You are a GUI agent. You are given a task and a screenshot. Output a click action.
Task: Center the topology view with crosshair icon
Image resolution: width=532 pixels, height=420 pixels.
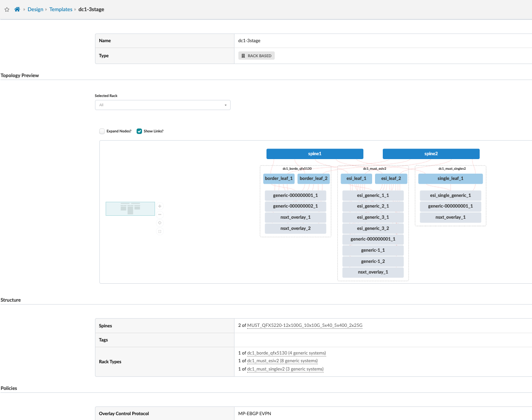point(160,223)
